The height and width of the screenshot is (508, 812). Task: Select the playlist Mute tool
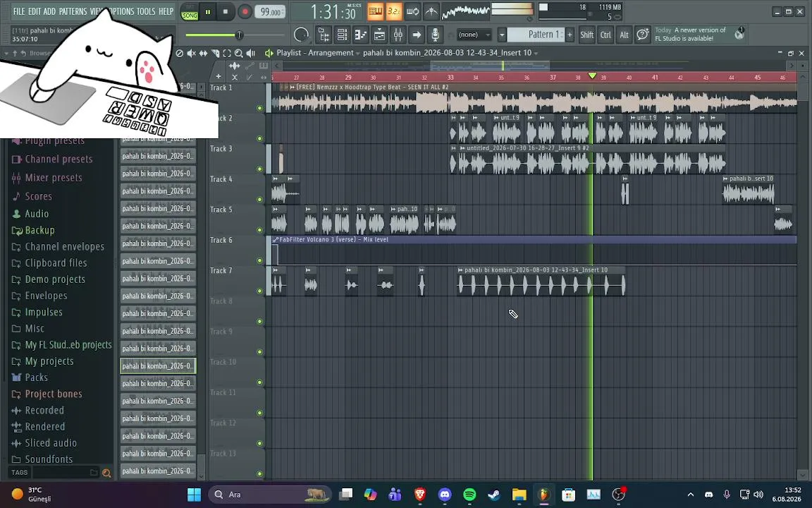(192, 53)
